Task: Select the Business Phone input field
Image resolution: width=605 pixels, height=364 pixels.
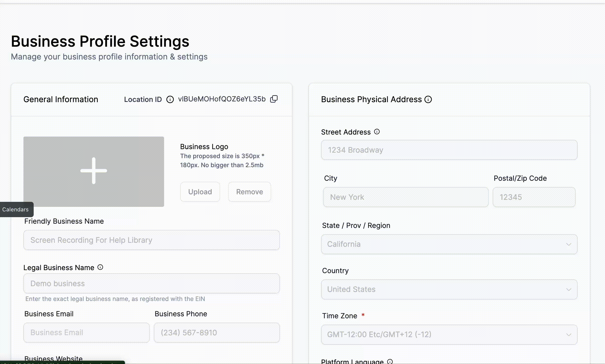Action: click(217, 332)
